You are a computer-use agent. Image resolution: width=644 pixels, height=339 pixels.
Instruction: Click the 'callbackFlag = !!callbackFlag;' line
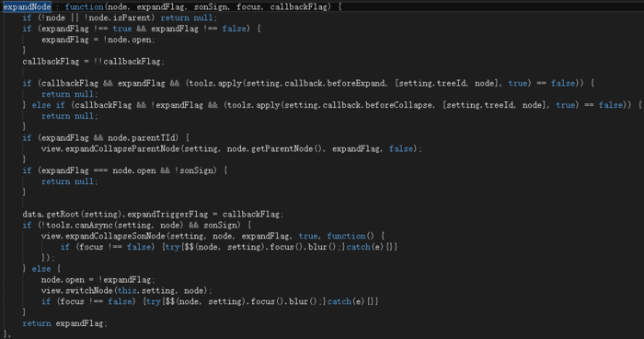tap(94, 62)
